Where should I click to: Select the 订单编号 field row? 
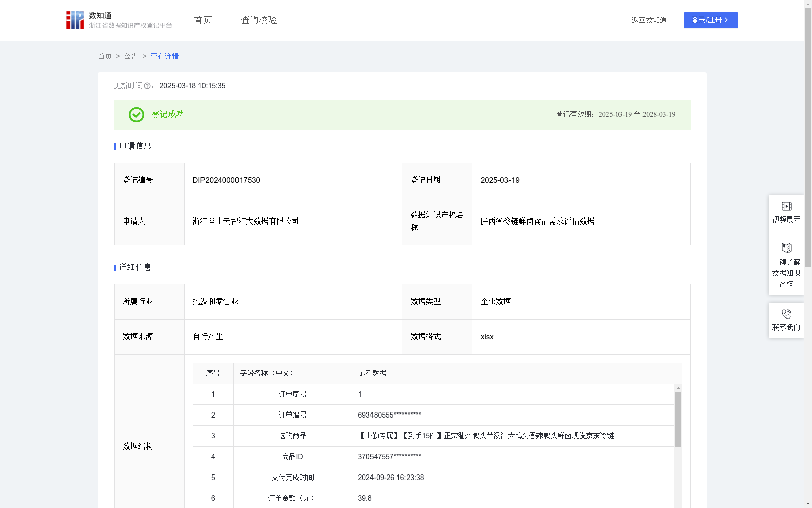[x=433, y=415]
